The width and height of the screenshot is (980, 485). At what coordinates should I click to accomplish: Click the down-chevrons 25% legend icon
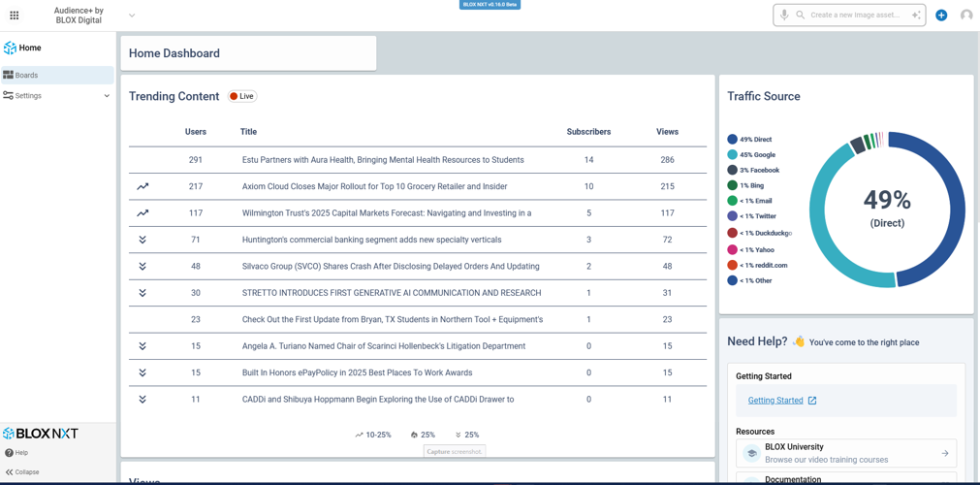point(458,435)
